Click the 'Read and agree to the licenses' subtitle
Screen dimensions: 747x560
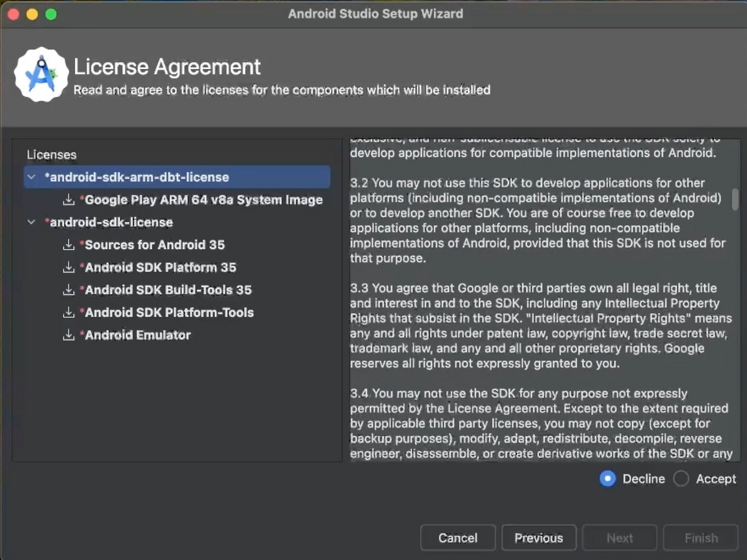coord(282,90)
